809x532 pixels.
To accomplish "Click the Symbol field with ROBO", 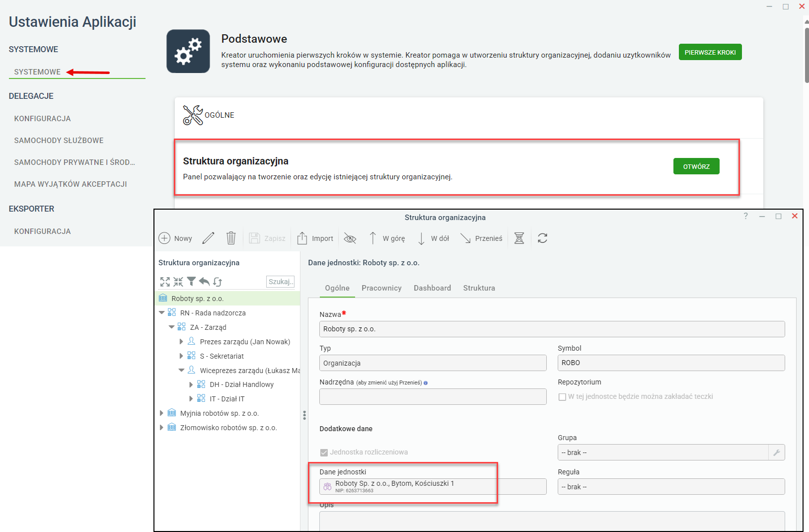I will coord(671,363).
